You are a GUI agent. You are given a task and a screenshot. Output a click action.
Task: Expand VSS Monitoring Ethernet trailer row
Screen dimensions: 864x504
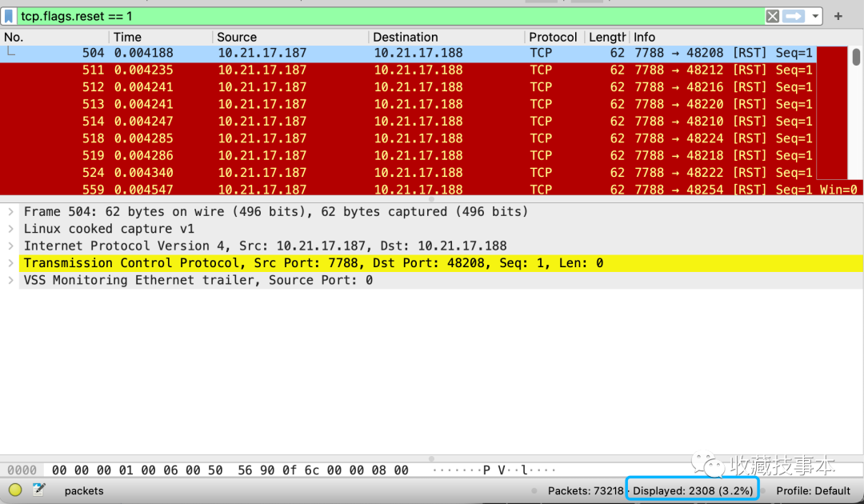point(10,280)
